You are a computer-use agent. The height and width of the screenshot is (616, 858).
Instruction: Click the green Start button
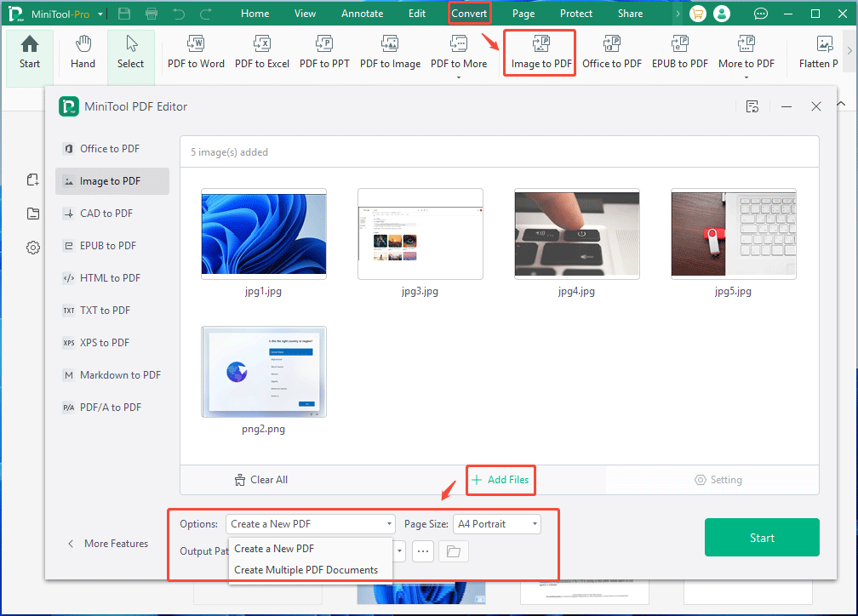(x=762, y=537)
